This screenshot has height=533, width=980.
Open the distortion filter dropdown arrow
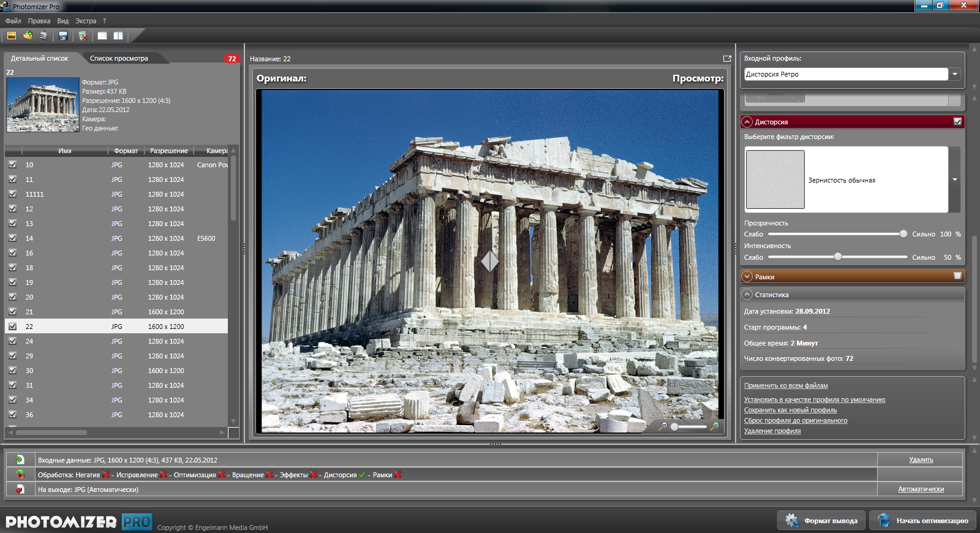click(954, 180)
